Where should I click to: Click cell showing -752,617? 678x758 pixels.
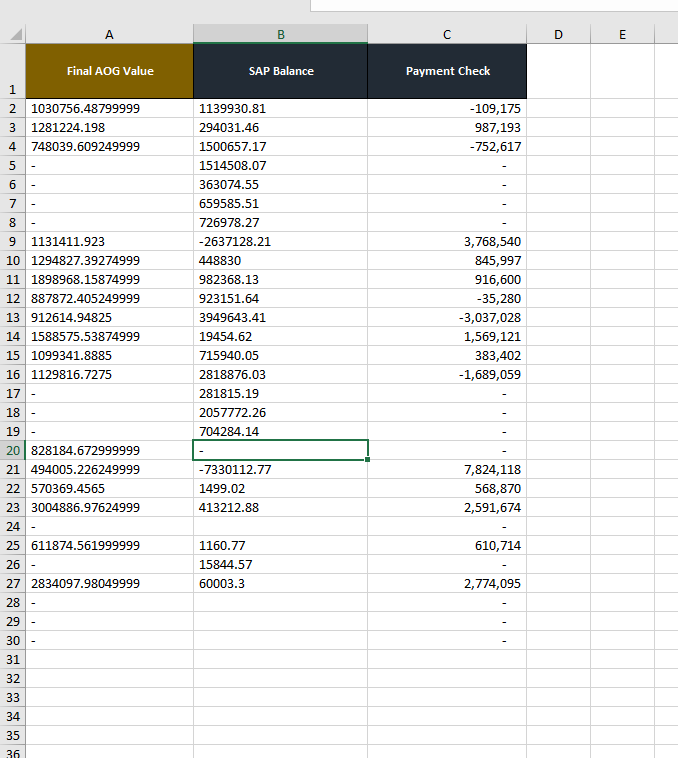click(447, 146)
